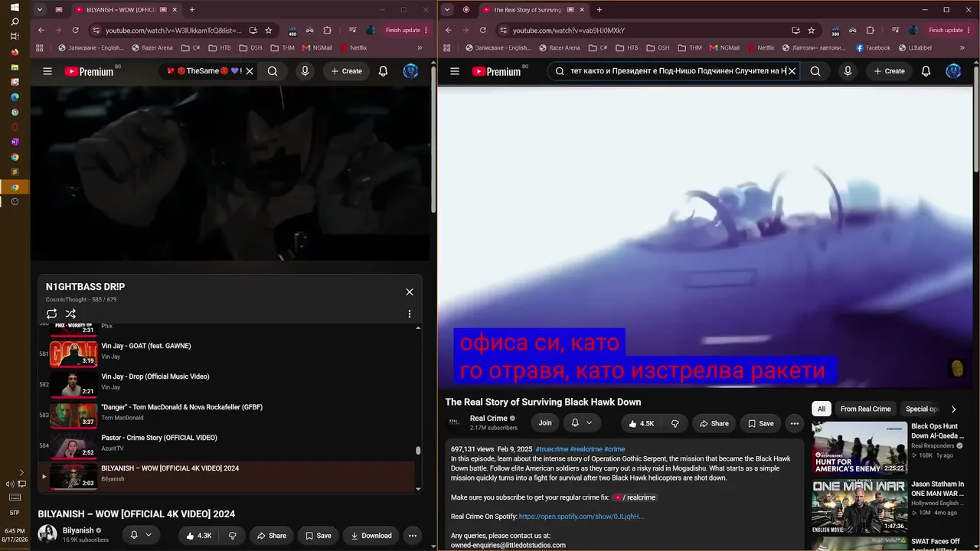
Task: Click search submit magnifier in right window
Action: coord(815,71)
